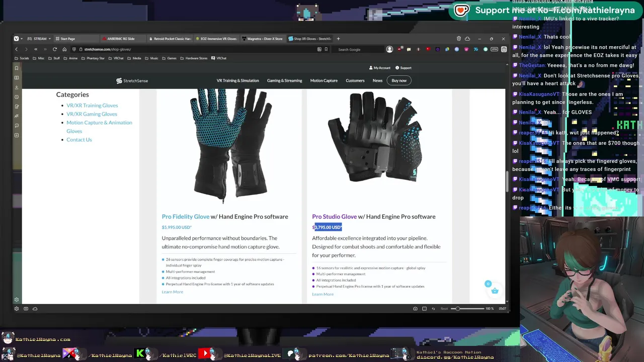The width and height of the screenshot is (644, 362).
Task: Adjust the page zoom slider
Action: (468, 309)
